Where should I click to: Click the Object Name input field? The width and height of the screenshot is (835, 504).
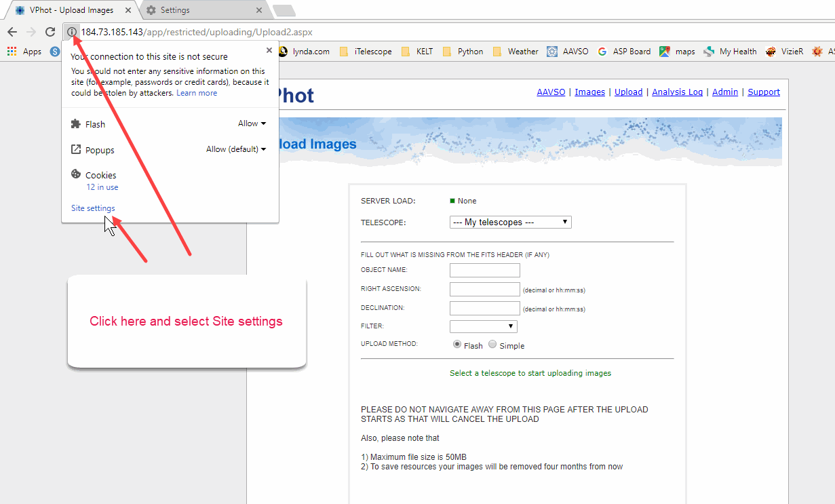click(484, 271)
